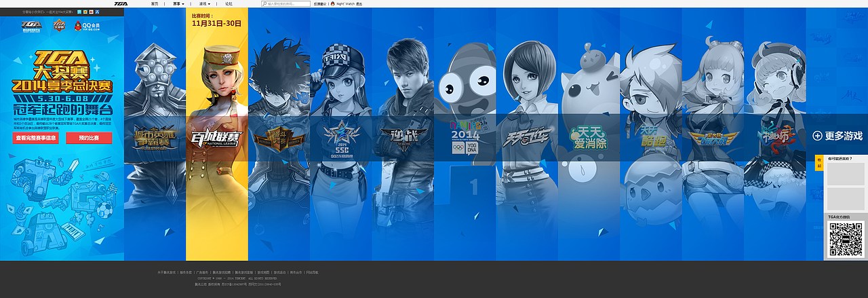Open the 广告服务 footer link

(x=202, y=272)
